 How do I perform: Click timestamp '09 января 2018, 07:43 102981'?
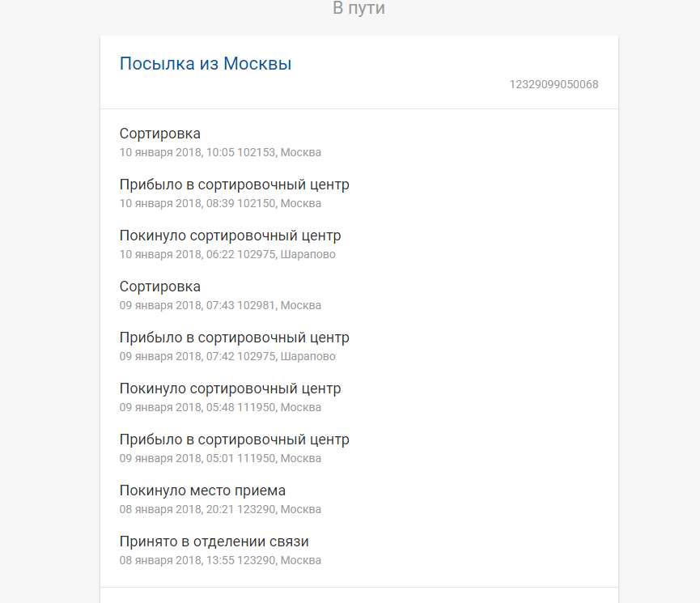click(220, 305)
